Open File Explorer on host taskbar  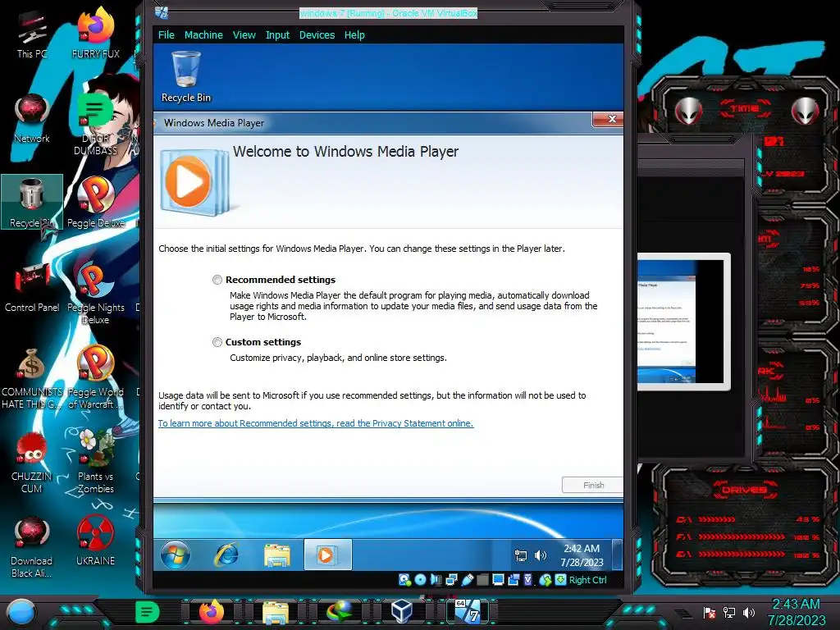click(x=276, y=612)
